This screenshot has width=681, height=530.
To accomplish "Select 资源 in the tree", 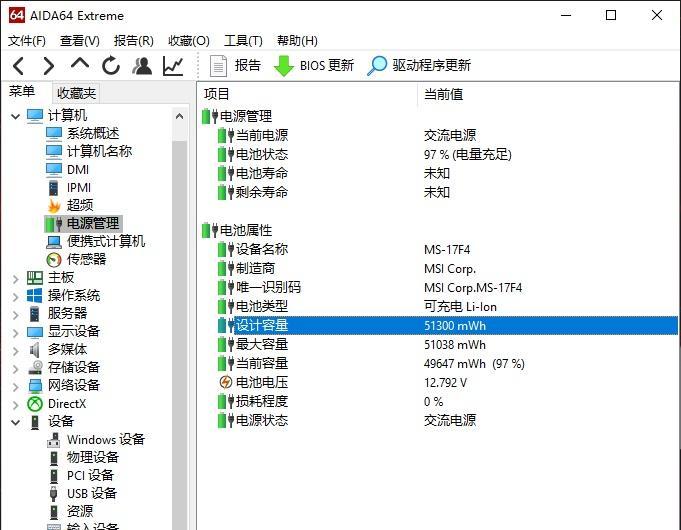I will click(x=80, y=511).
